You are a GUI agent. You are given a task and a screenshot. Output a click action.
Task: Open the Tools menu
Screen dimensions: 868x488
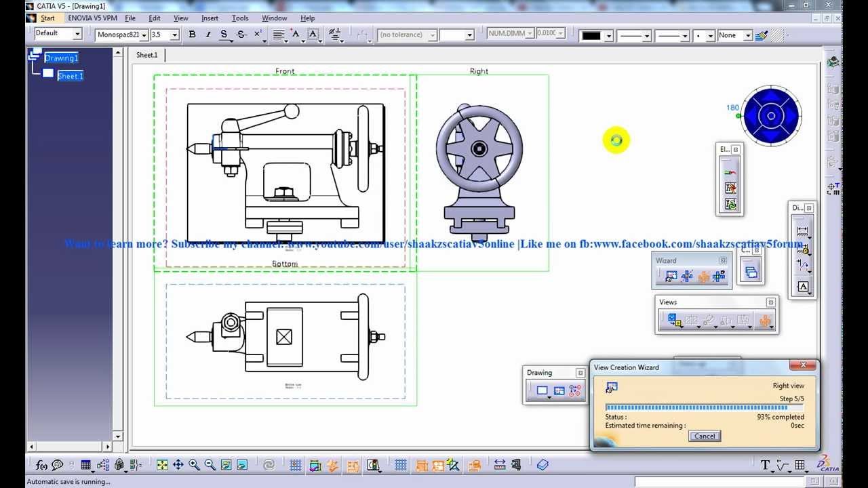[240, 18]
